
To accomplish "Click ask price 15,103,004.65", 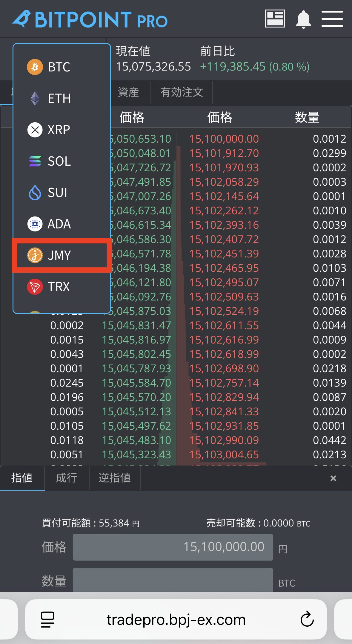I will tap(224, 454).
